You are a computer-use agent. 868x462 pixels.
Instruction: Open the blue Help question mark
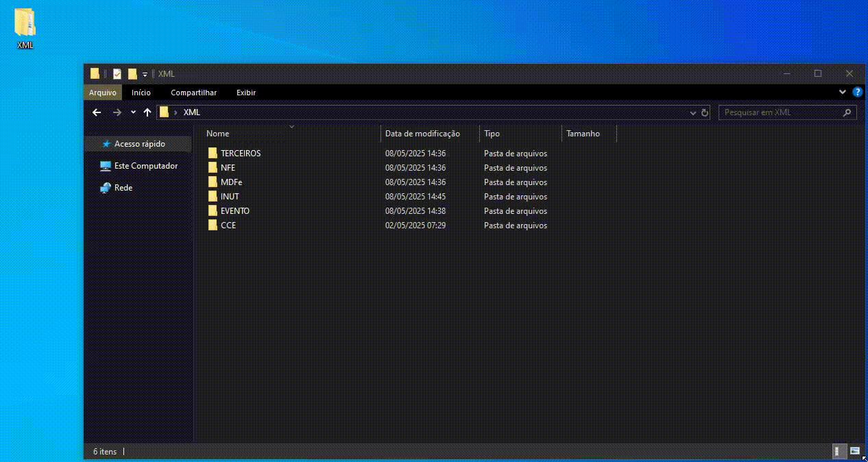tap(857, 92)
